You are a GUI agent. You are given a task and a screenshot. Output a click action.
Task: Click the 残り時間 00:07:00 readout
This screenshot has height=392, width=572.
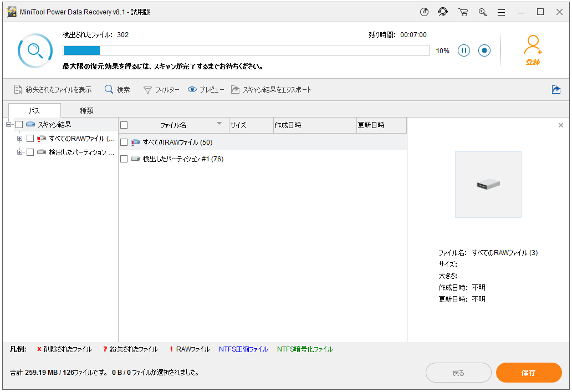(397, 35)
